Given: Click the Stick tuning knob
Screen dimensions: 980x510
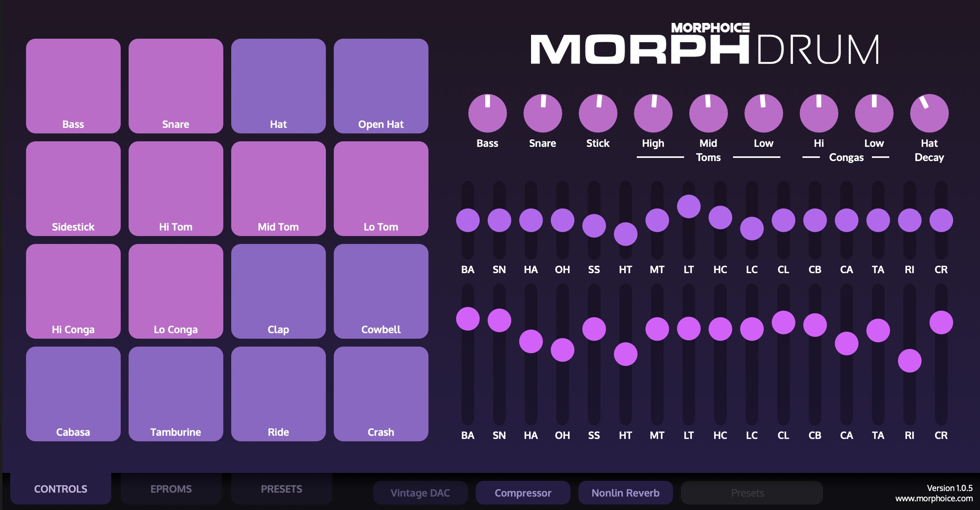Looking at the screenshot, I should click(x=598, y=113).
